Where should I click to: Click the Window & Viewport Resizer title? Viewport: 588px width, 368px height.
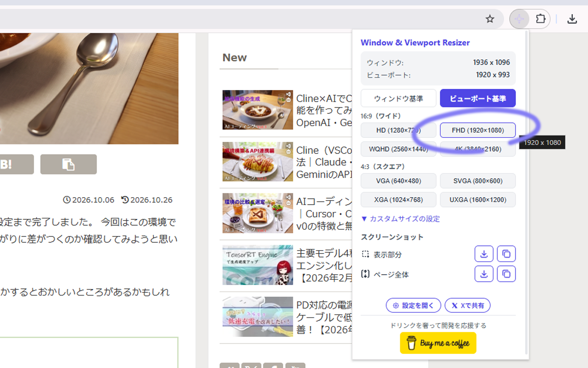click(x=415, y=43)
